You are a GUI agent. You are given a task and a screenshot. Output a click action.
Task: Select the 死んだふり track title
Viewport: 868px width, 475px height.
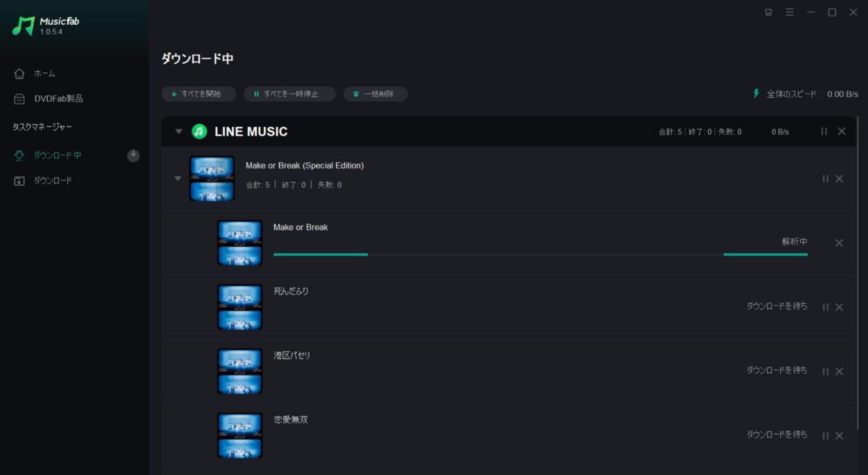coord(291,291)
